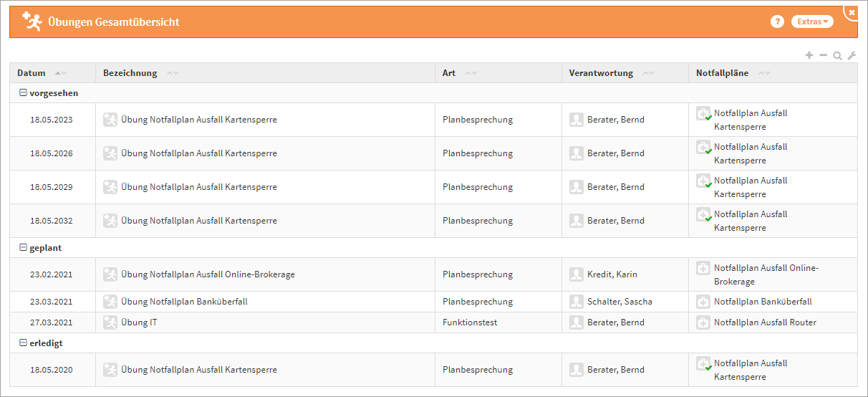Open Übung Notfallplan Ausfall Online-Brokerage
This screenshot has width=868, height=397.
[x=208, y=274]
